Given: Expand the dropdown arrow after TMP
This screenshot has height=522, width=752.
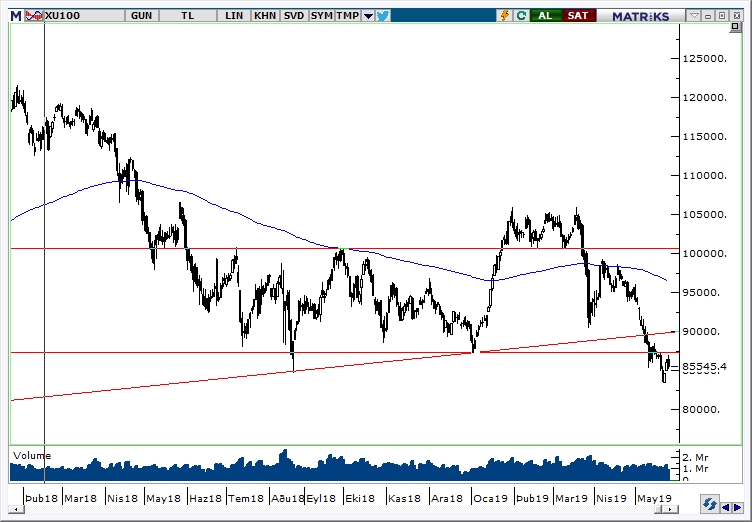Looking at the screenshot, I should click(x=368, y=16).
